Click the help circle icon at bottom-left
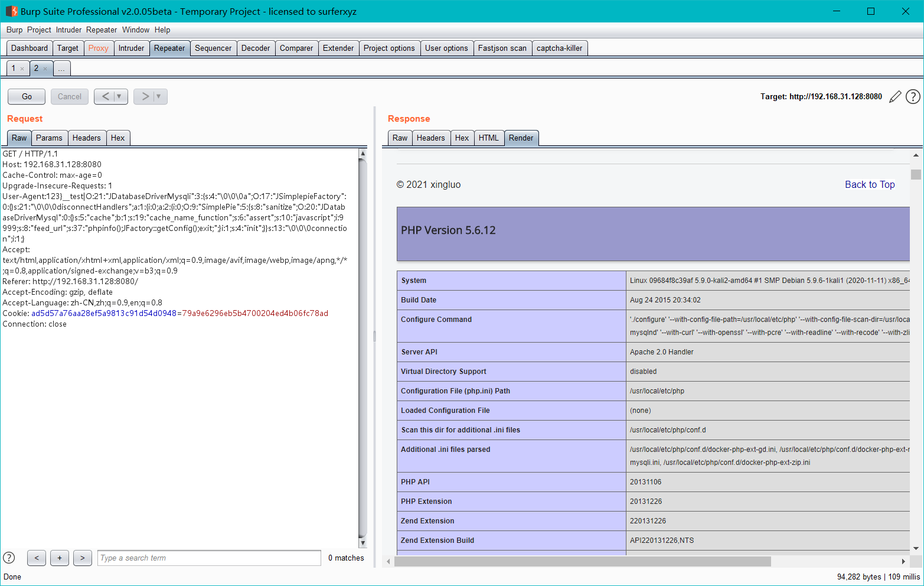The width and height of the screenshot is (924, 586). (9, 557)
